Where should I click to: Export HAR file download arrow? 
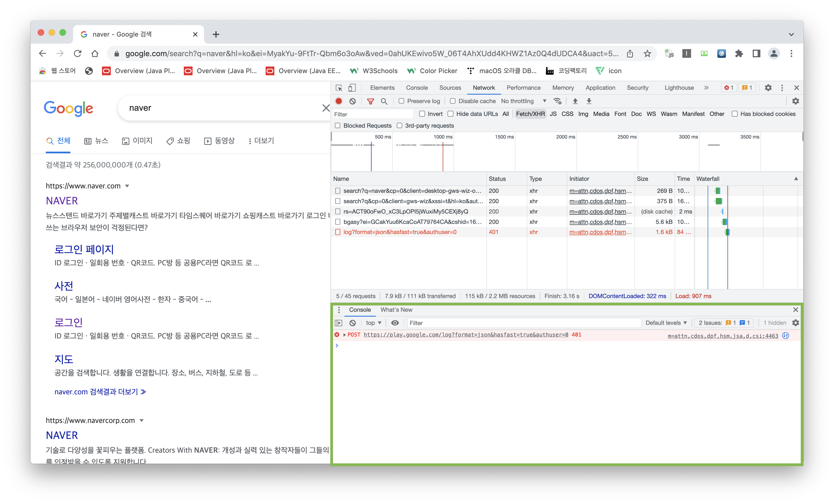click(589, 101)
